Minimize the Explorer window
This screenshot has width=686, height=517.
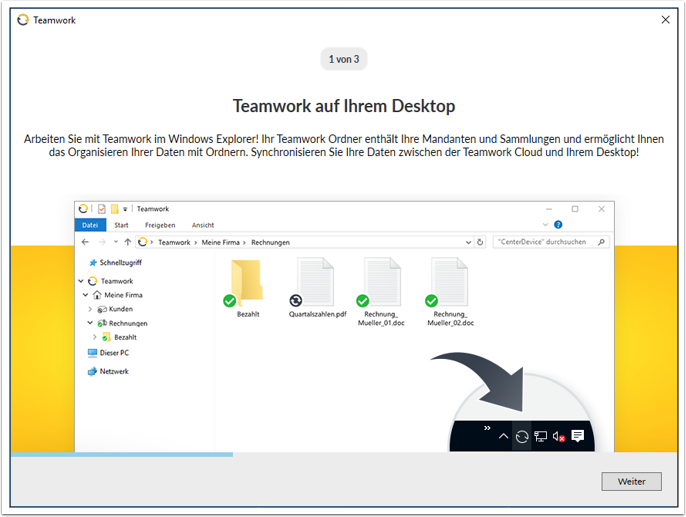pyautogui.click(x=549, y=209)
